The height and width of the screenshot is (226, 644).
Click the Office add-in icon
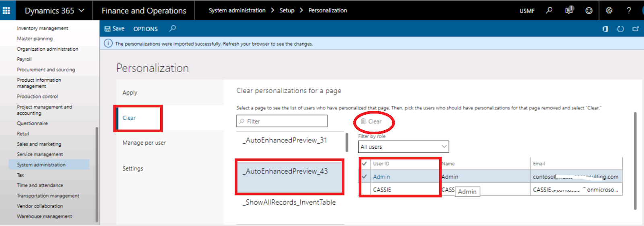[605, 29]
